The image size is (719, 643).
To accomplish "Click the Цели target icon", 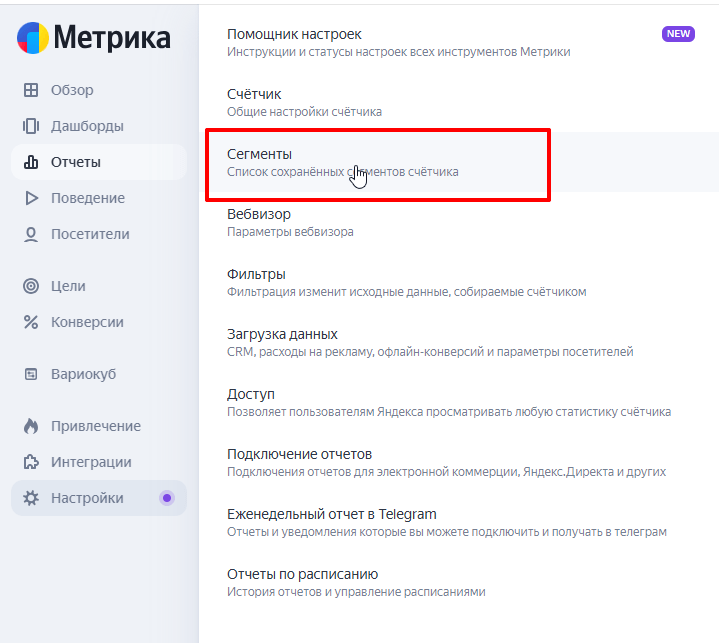I will tap(31, 286).
